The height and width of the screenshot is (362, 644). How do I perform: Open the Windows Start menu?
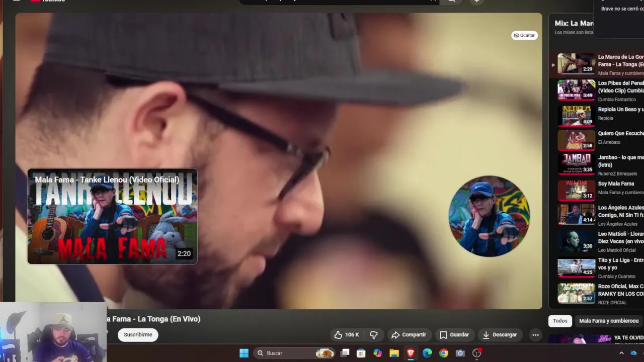point(244,353)
